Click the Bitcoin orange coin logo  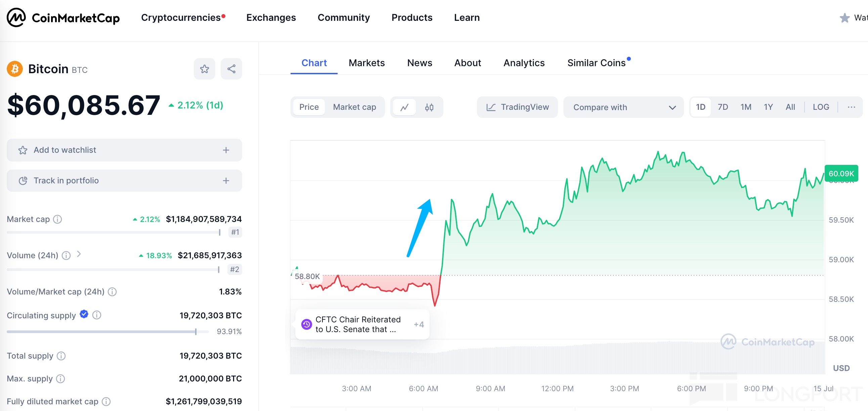pyautogui.click(x=15, y=69)
